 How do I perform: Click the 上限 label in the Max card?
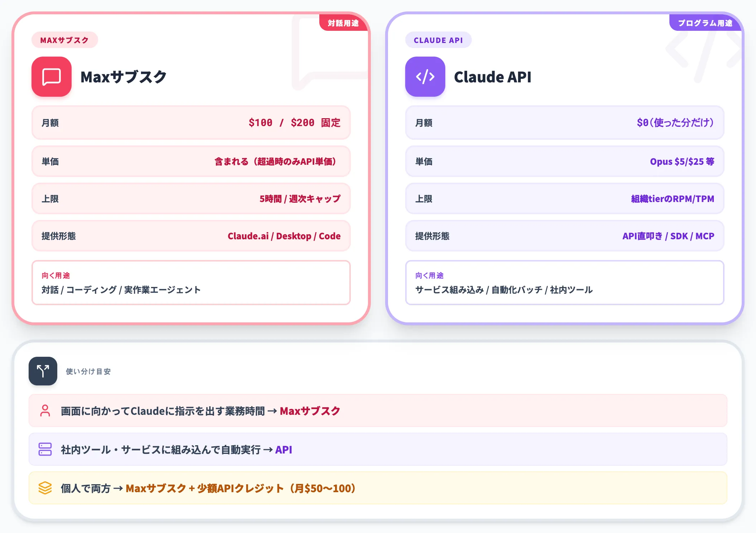(x=50, y=199)
